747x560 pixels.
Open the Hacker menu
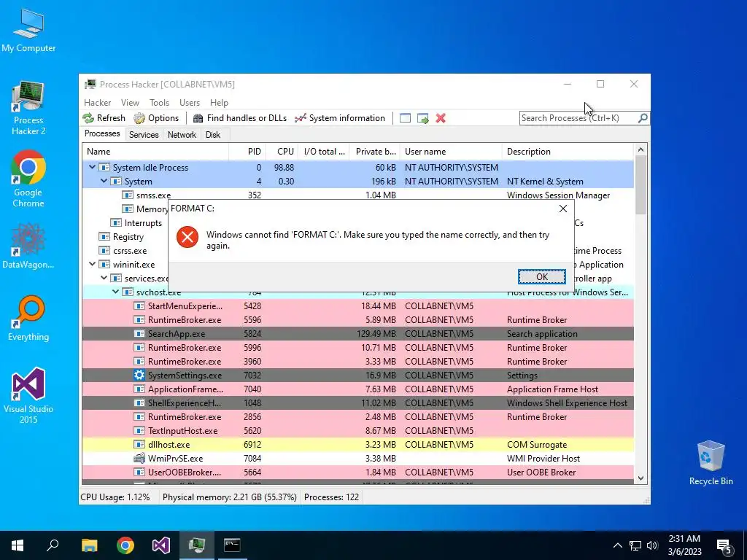98,103
